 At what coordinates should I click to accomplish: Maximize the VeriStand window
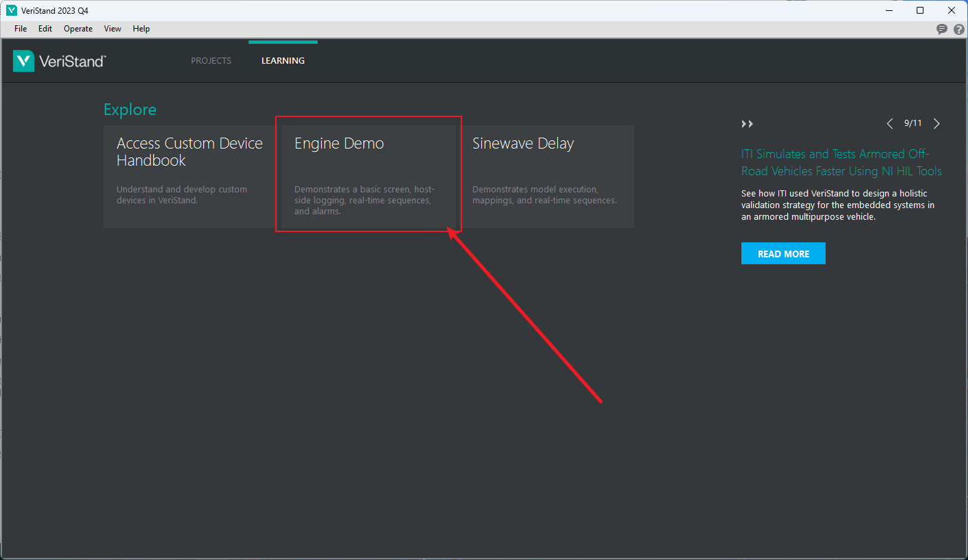coord(920,10)
